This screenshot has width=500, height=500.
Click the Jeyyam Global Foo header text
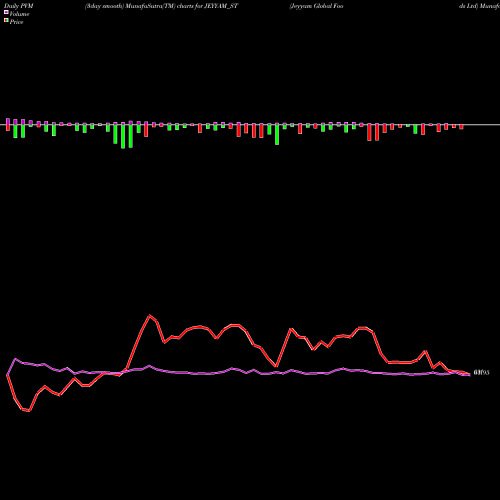pos(316,6)
